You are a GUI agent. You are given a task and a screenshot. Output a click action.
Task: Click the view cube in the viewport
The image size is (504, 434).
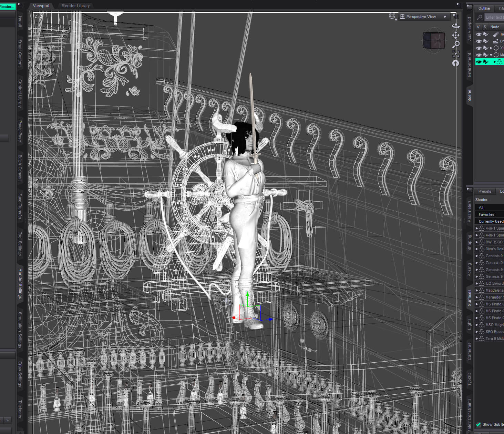434,41
